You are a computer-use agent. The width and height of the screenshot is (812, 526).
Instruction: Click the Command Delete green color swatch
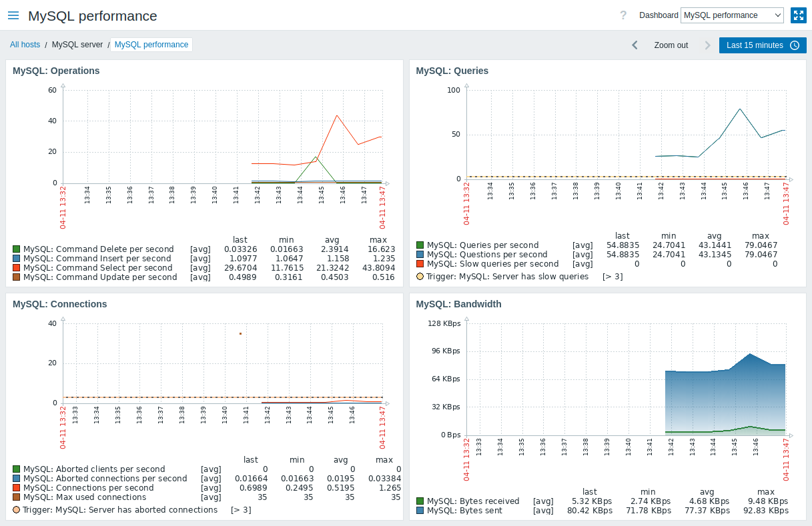(x=17, y=249)
